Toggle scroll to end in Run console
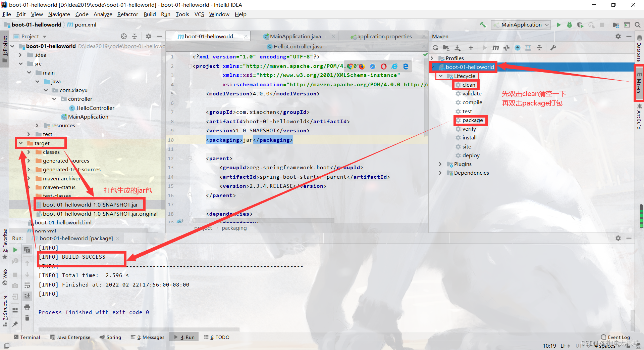The height and width of the screenshot is (350, 644). (27, 296)
